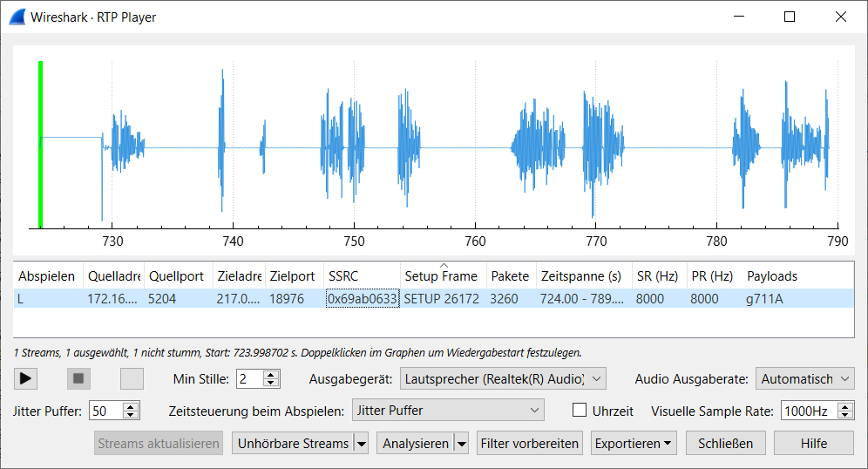This screenshot has width=868, height=469.
Task: Close the RTP Player window
Action: tap(840, 17)
